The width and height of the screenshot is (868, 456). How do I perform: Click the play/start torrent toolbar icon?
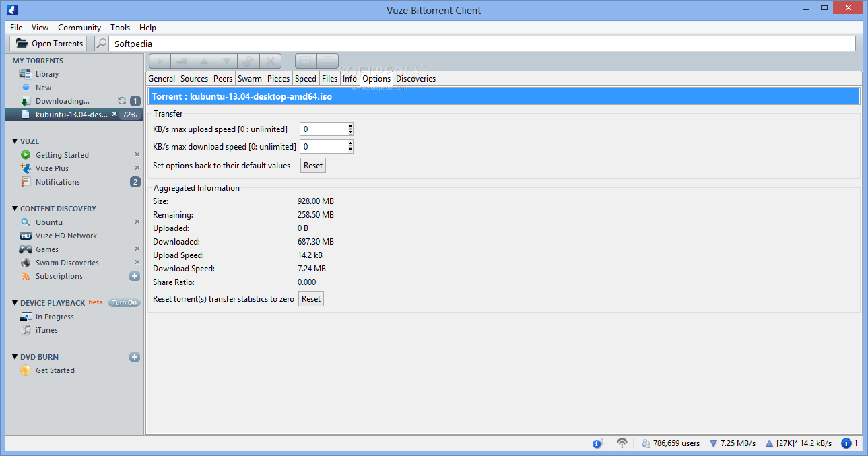[x=160, y=61]
